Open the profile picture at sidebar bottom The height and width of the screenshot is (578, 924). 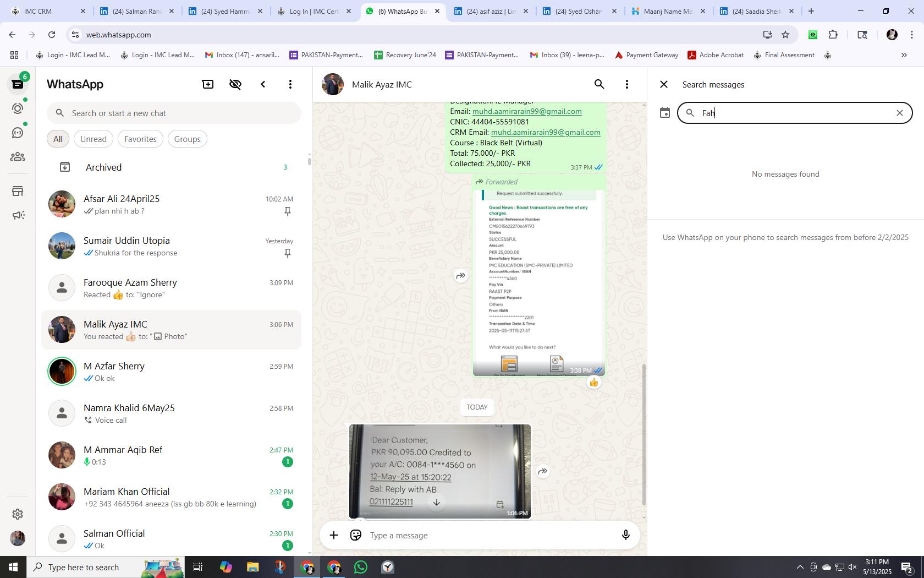coord(18,538)
